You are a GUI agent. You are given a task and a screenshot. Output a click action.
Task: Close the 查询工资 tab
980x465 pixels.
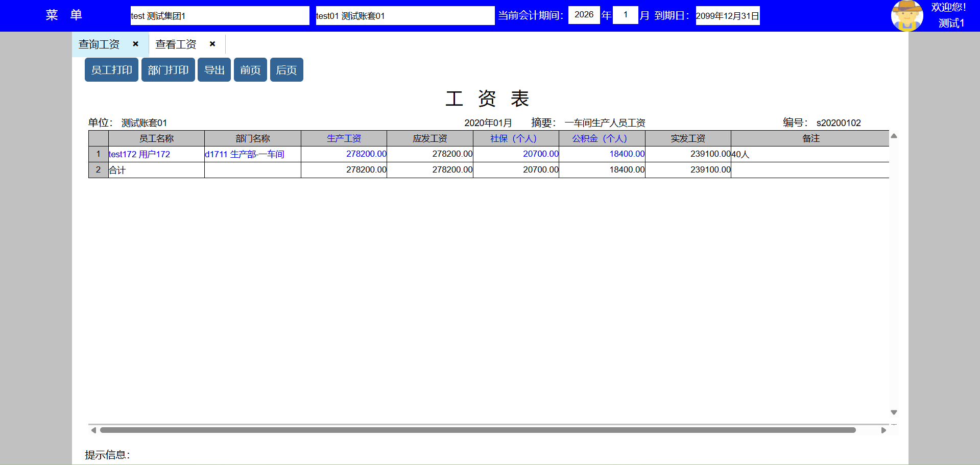click(x=135, y=44)
